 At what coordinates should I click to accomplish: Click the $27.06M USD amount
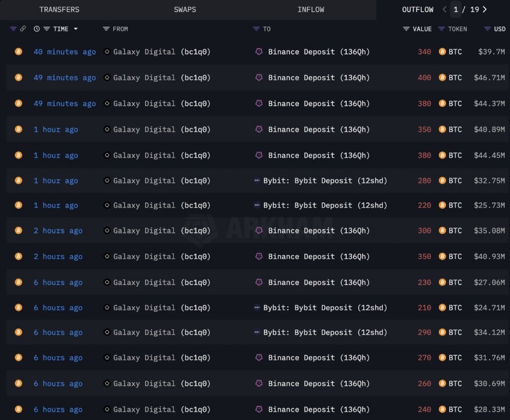click(489, 282)
